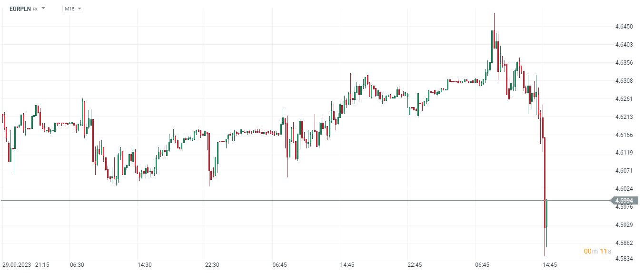Click the red candle with the highest wick
This screenshot has width=644, height=273.
click(x=495, y=38)
